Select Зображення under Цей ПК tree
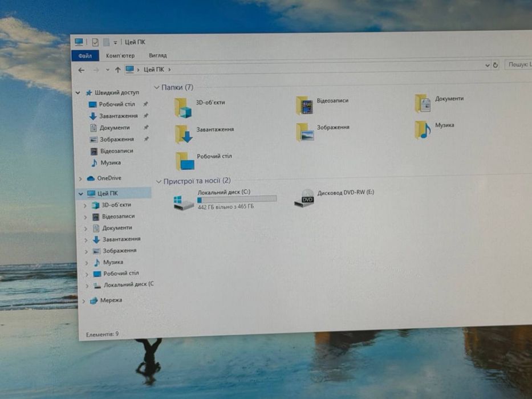Viewport: 532px width, 399px height. coord(115,251)
